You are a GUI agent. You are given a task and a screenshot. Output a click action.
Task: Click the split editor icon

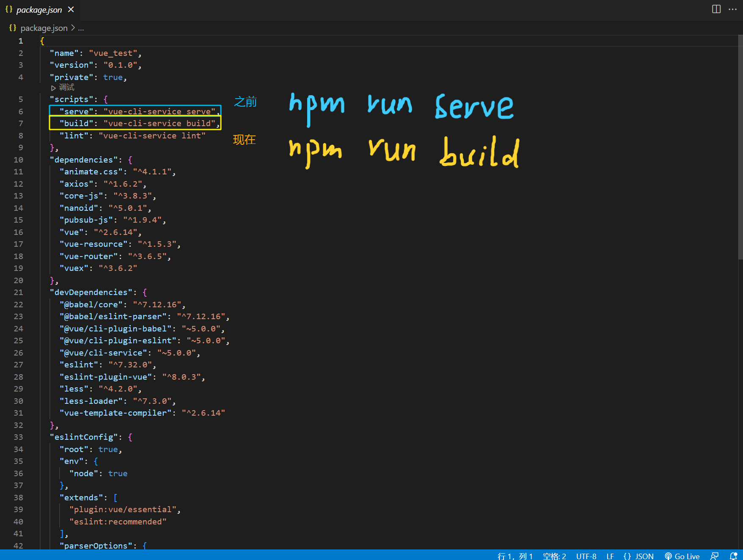[716, 9]
